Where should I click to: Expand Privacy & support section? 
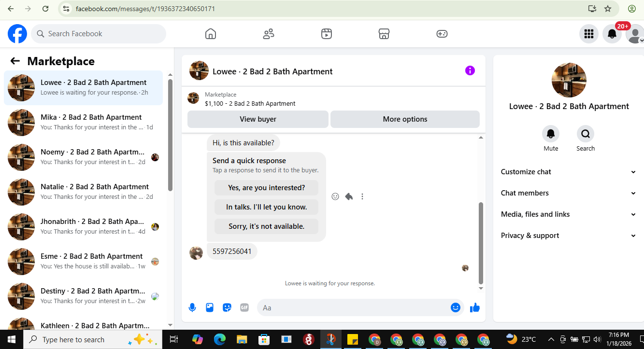point(569,236)
